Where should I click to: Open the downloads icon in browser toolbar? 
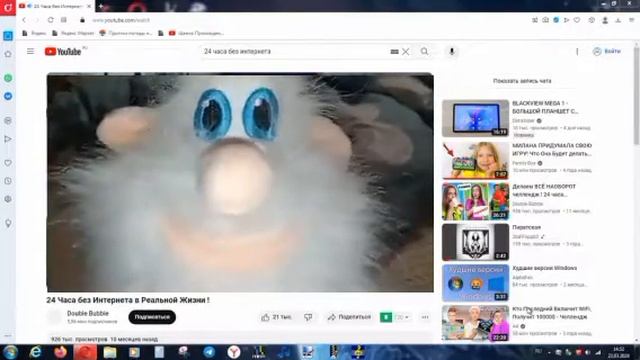click(618, 20)
